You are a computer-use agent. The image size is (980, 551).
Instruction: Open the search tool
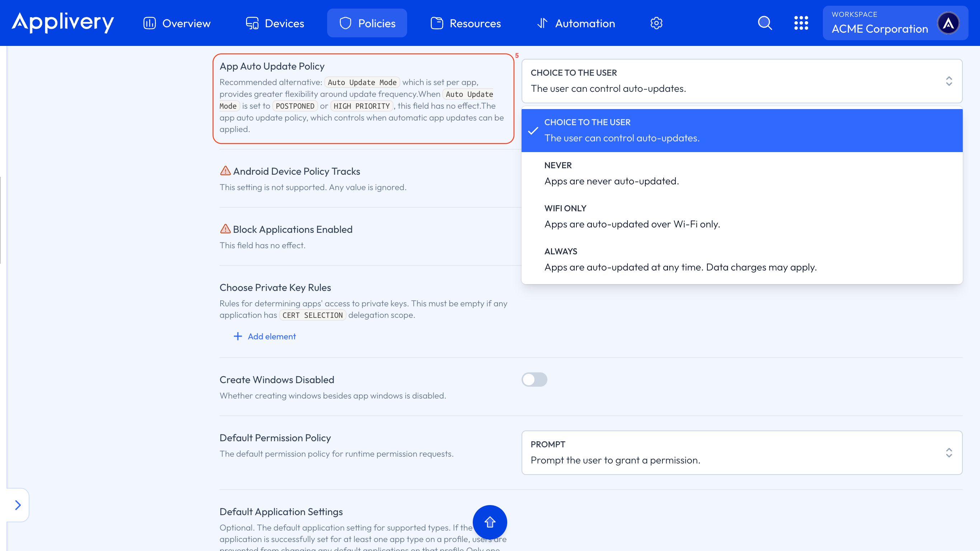pos(765,23)
